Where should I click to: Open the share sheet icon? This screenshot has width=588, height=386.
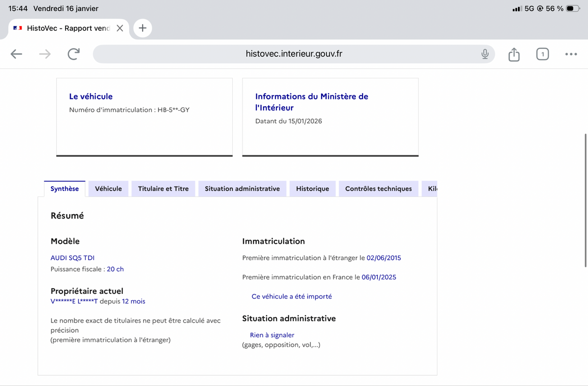pyautogui.click(x=514, y=54)
